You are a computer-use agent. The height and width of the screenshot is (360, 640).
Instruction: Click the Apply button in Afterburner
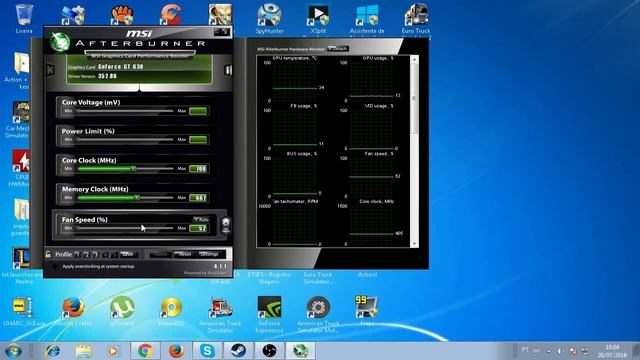tap(160, 254)
